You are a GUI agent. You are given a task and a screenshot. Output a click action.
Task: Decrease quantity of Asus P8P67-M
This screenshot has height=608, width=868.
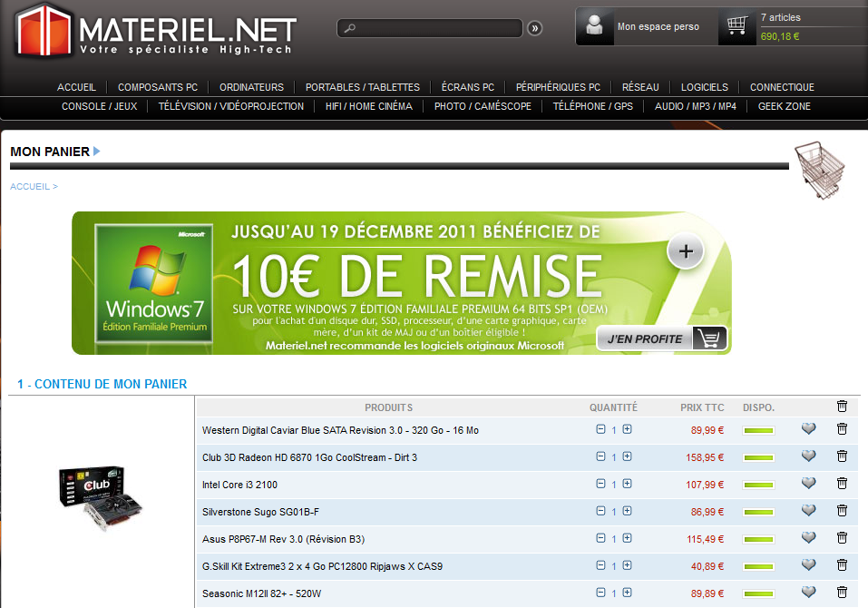pyautogui.click(x=600, y=538)
